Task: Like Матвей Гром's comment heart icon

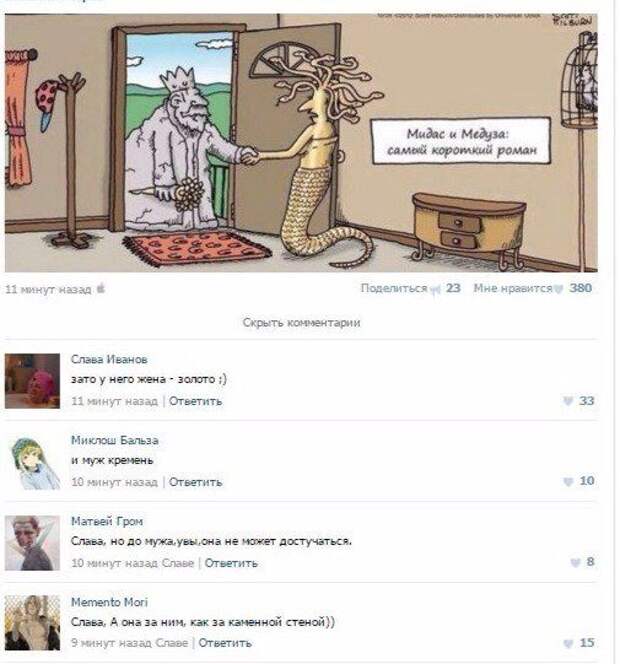Action: click(575, 562)
